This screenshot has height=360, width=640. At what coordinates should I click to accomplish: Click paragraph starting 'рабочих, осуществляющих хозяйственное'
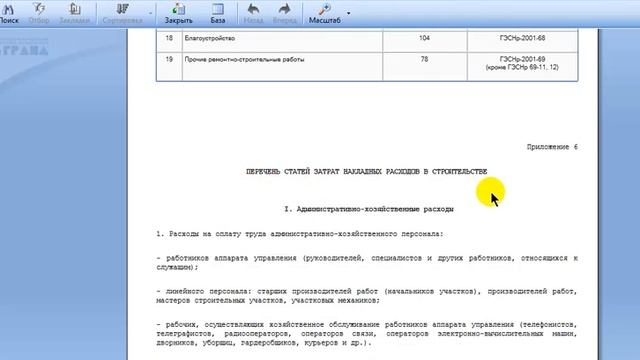click(367, 333)
